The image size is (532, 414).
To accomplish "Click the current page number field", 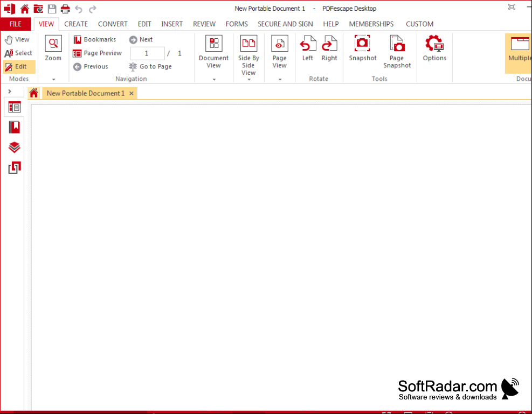I will [147, 53].
